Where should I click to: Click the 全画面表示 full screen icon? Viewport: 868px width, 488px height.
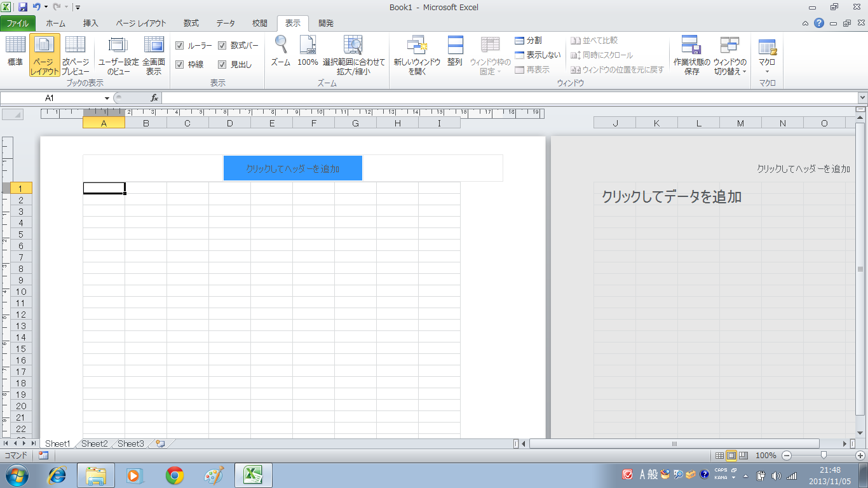pos(154,55)
